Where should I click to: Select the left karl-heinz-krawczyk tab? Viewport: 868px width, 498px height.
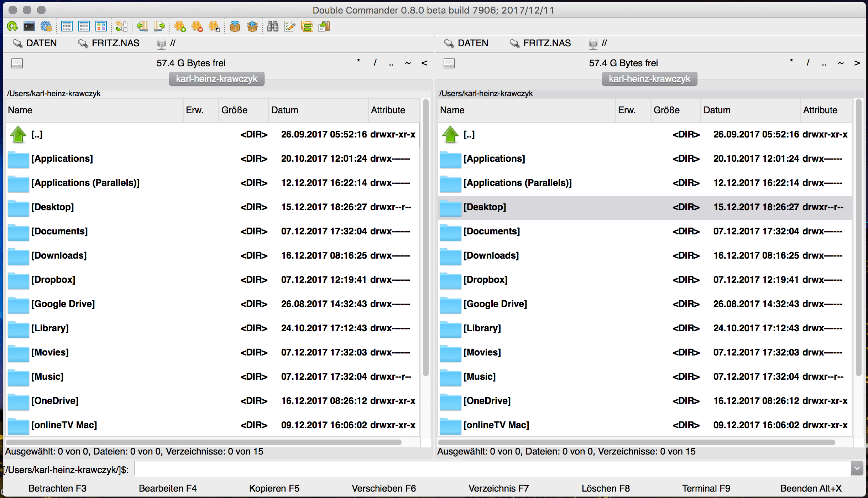pyautogui.click(x=216, y=79)
